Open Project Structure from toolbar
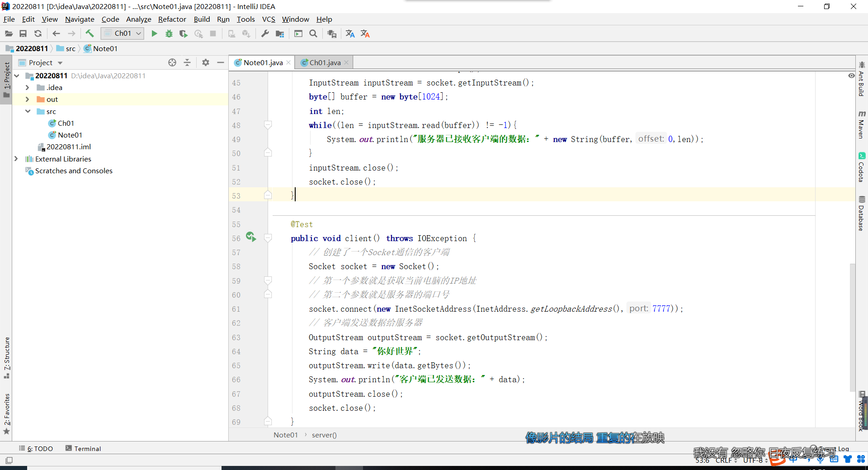Screen dimensions: 868x470 click(x=280, y=33)
